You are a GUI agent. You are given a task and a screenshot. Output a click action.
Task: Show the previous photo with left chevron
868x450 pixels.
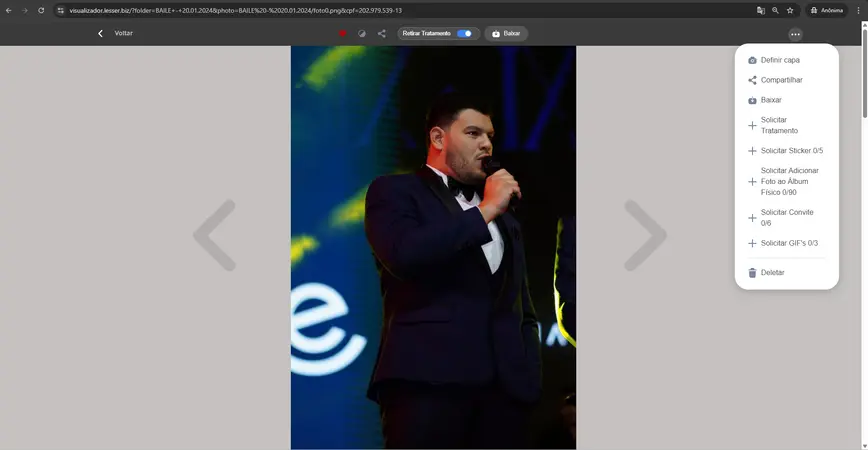click(x=215, y=235)
